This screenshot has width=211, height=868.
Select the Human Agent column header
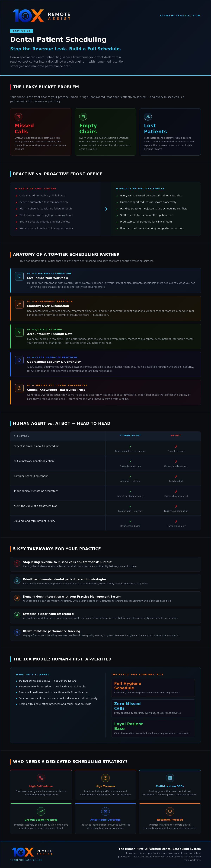pos(130,435)
